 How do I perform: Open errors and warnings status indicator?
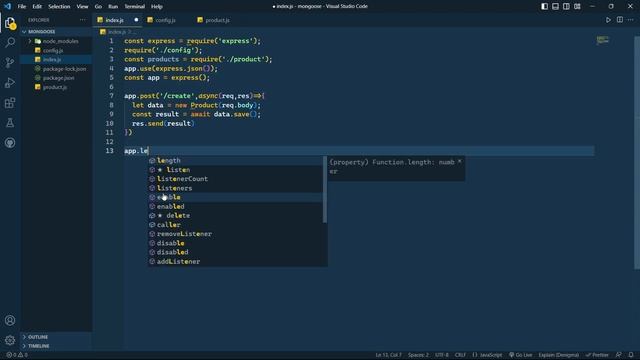click(17, 355)
